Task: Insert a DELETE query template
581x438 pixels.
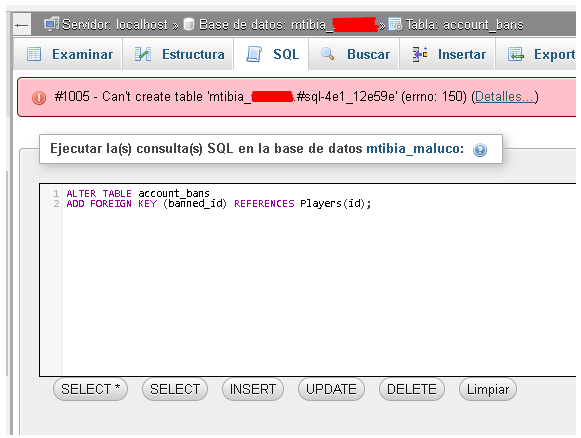Action: tap(412, 389)
